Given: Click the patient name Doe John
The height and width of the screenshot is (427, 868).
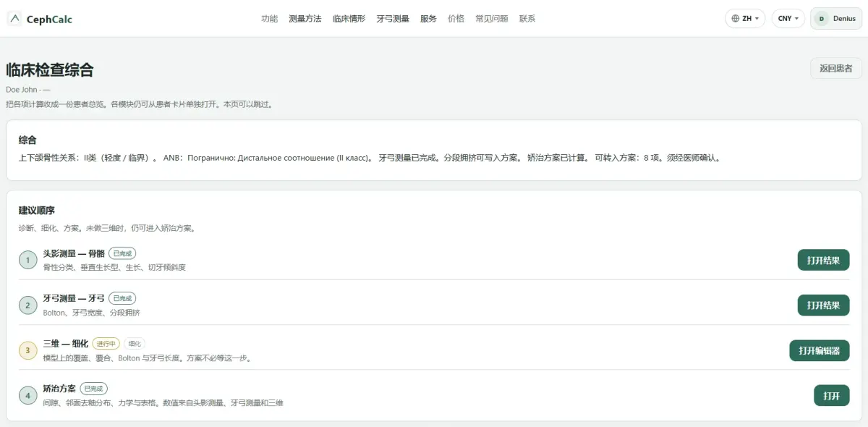Looking at the screenshot, I should pyautogui.click(x=22, y=90).
